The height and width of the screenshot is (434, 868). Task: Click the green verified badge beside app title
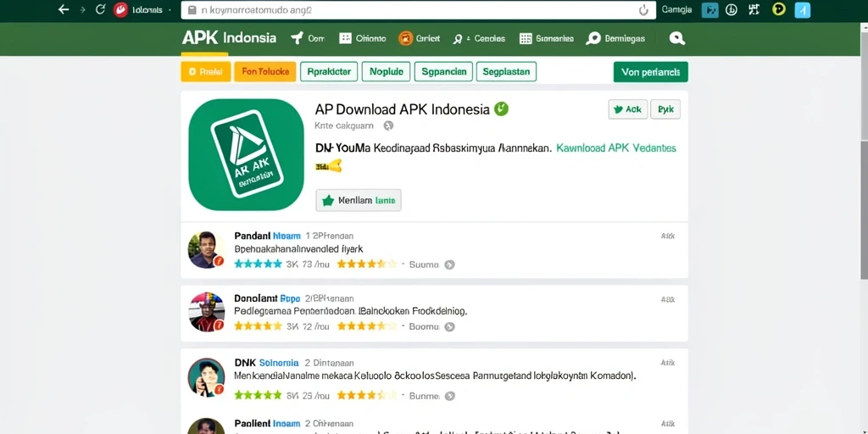(501, 109)
